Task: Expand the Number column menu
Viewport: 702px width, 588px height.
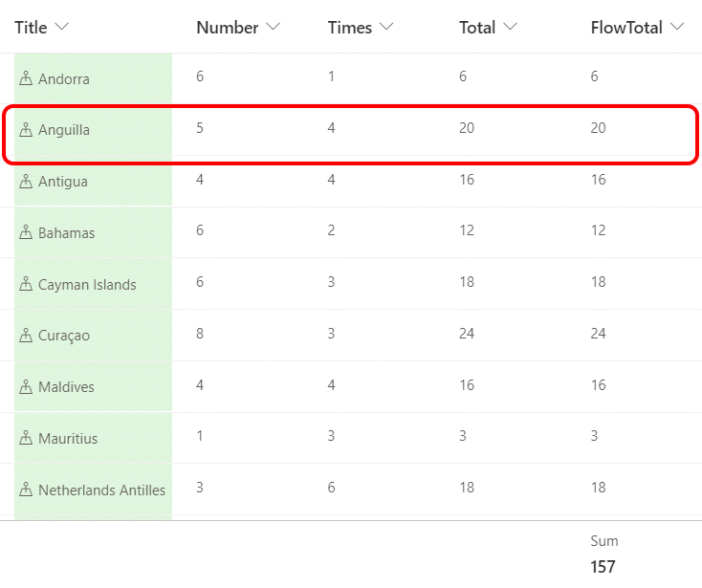Action: coord(274,28)
